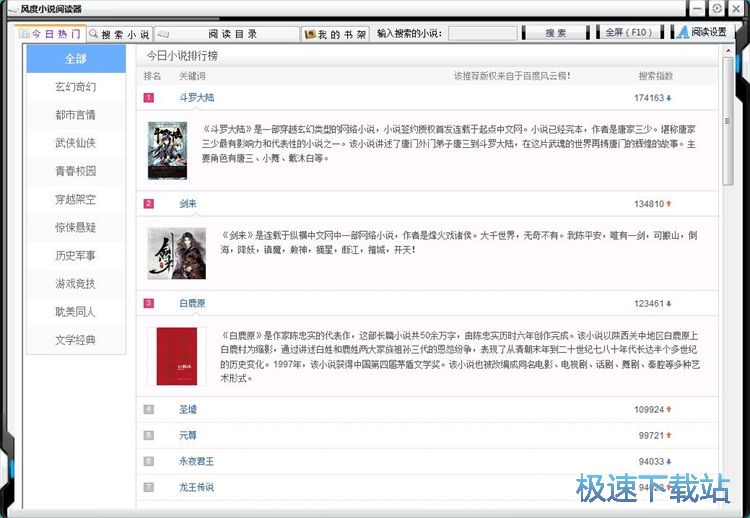Select the 都市言情 category
Viewport: 750px width, 518px height.
tap(76, 115)
